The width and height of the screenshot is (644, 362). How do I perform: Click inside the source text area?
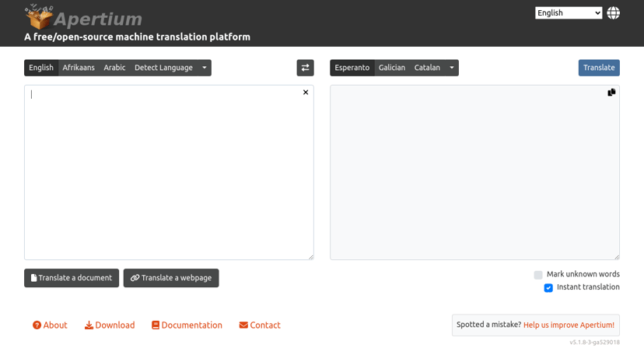169,173
